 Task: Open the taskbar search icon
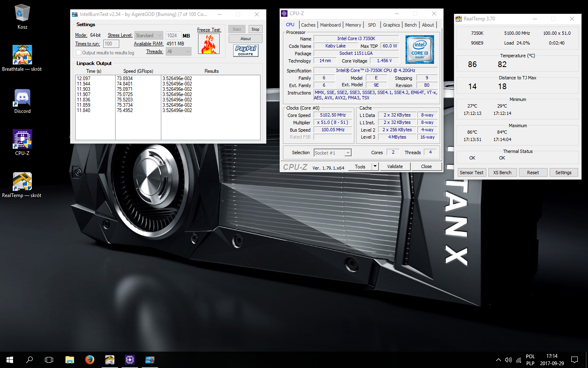coord(29,360)
